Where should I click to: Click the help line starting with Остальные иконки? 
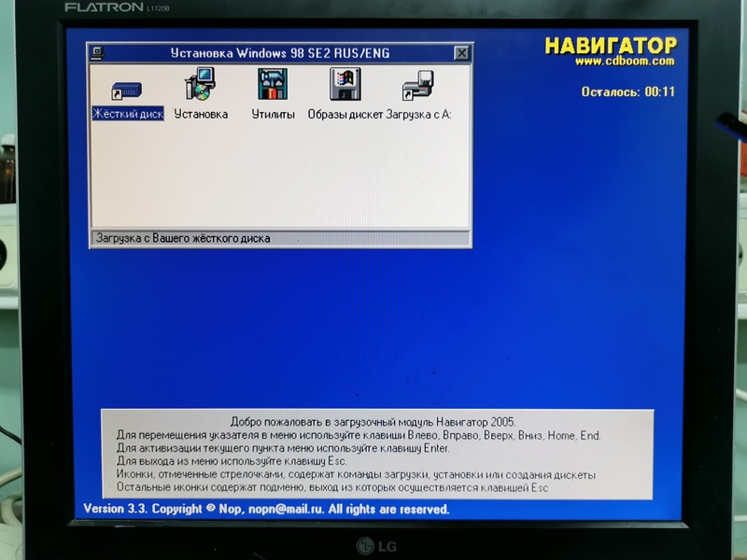[332, 487]
